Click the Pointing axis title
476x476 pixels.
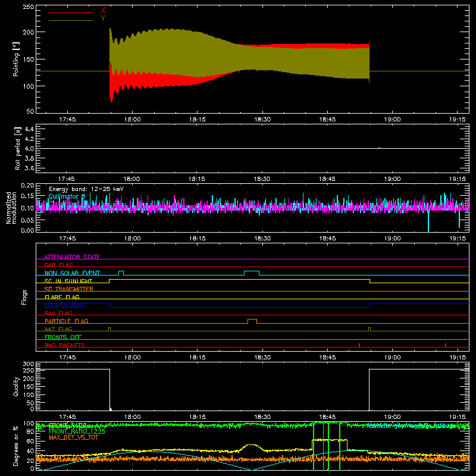tap(16, 59)
